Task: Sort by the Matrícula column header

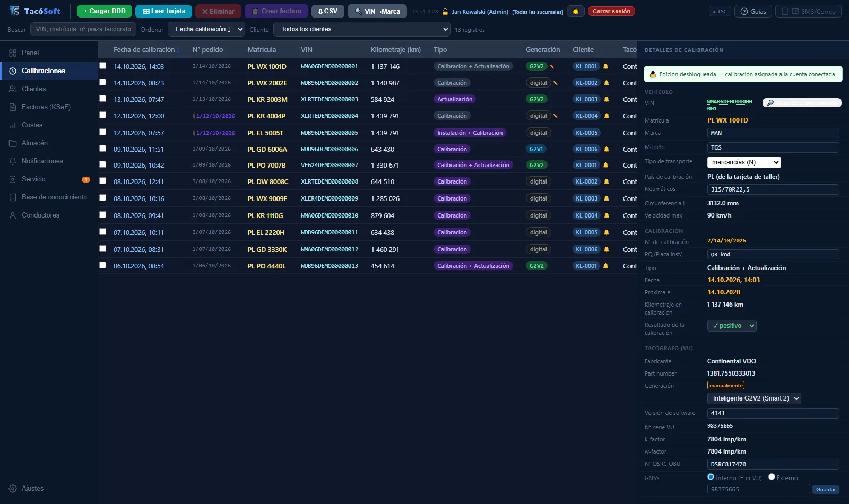Action: (262, 50)
